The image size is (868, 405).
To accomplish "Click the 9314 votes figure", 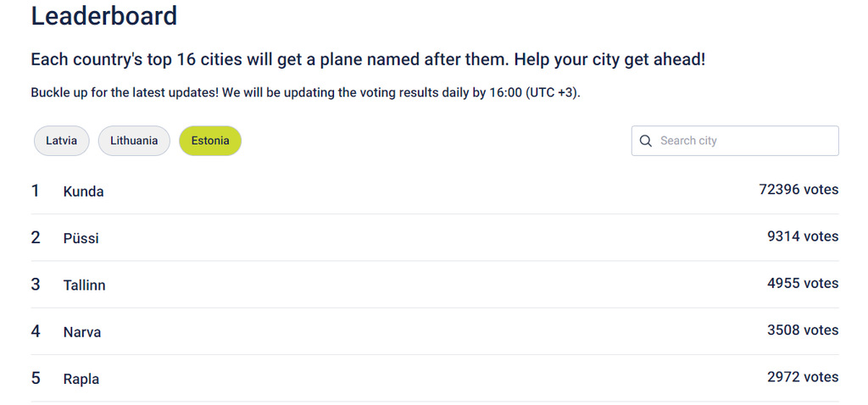I will pos(802,236).
